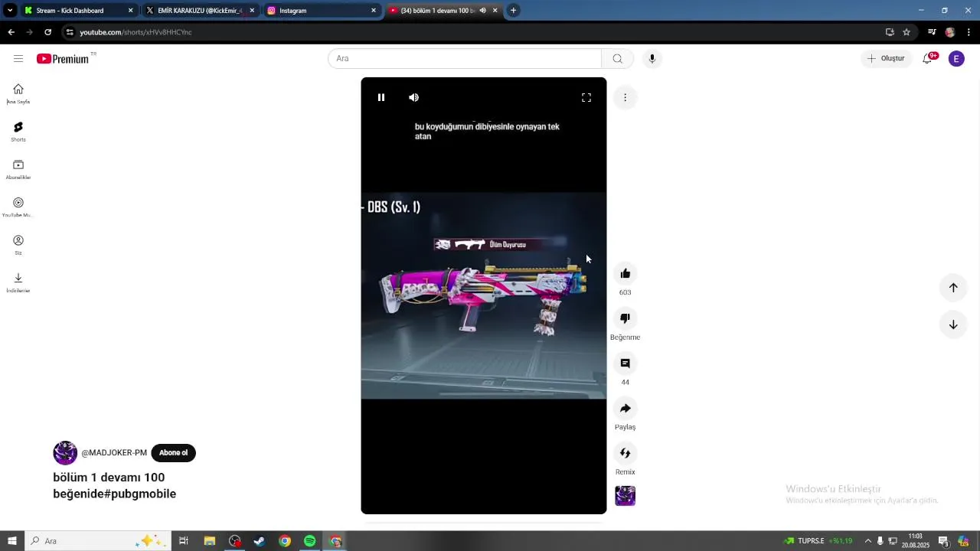Open the Chrome three-dot menu
The height and width of the screenshot is (551, 980).
pos(969,32)
